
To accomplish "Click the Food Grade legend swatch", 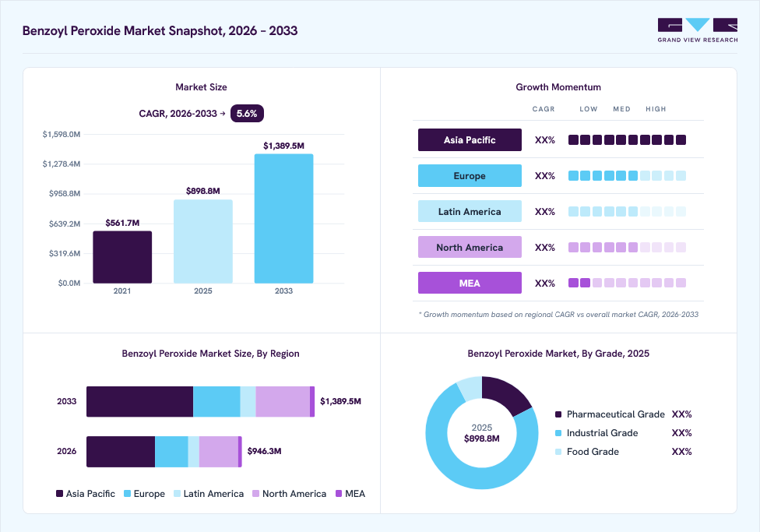I will tap(558, 452).
